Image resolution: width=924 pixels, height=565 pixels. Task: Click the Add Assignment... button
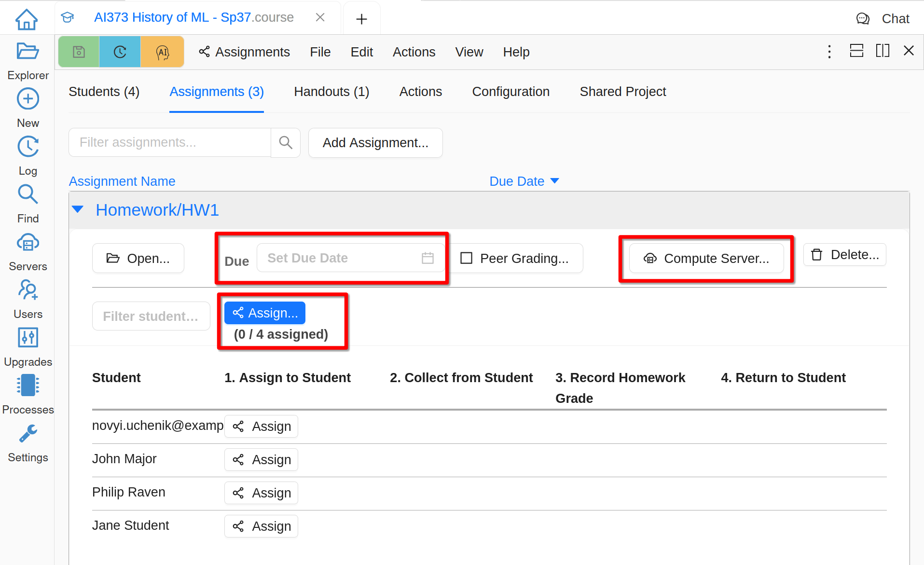click(375, 142)
